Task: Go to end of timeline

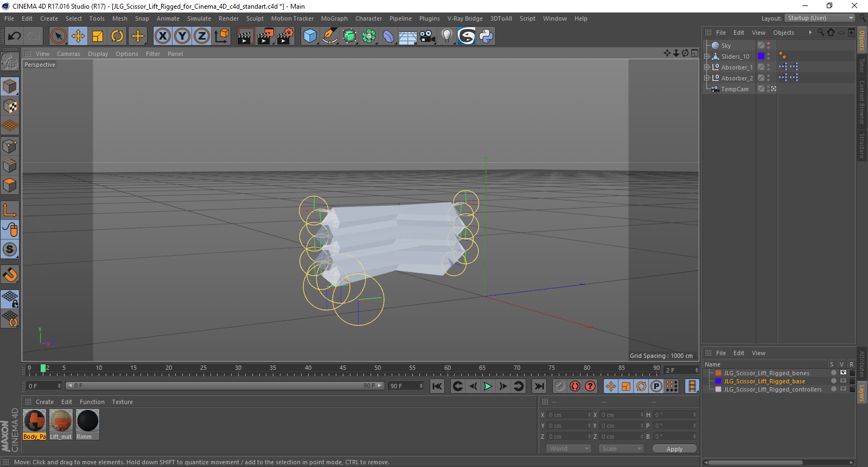Action: tap(539, 386)
